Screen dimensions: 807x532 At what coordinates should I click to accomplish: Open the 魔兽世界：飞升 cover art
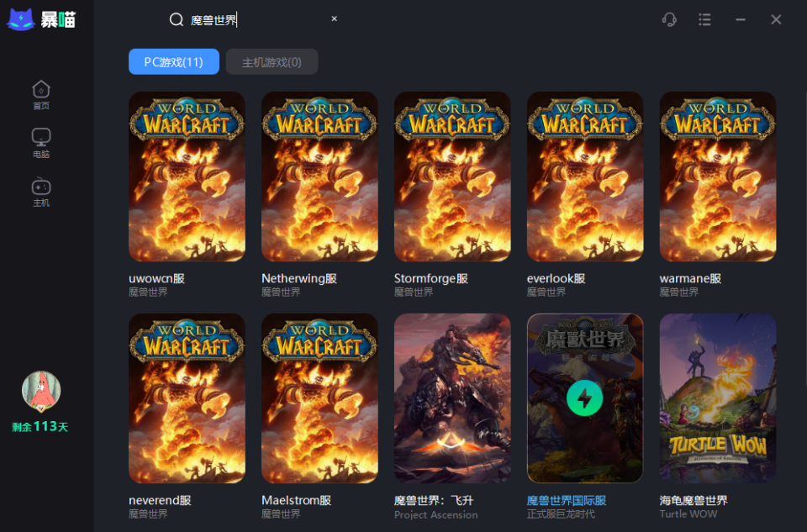tap(452, 398)
